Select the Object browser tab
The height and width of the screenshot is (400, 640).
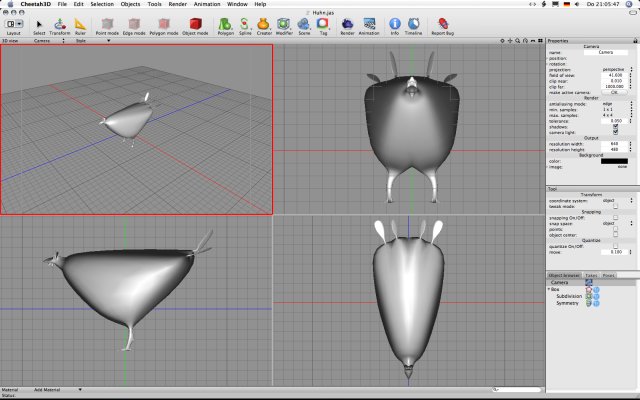point(564,276)
